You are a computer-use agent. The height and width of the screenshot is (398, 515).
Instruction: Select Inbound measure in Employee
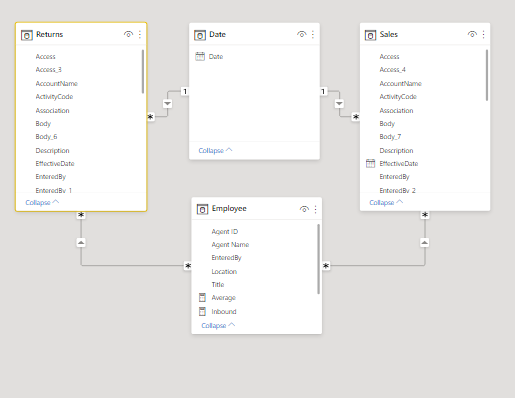click(x=224, y=311)
